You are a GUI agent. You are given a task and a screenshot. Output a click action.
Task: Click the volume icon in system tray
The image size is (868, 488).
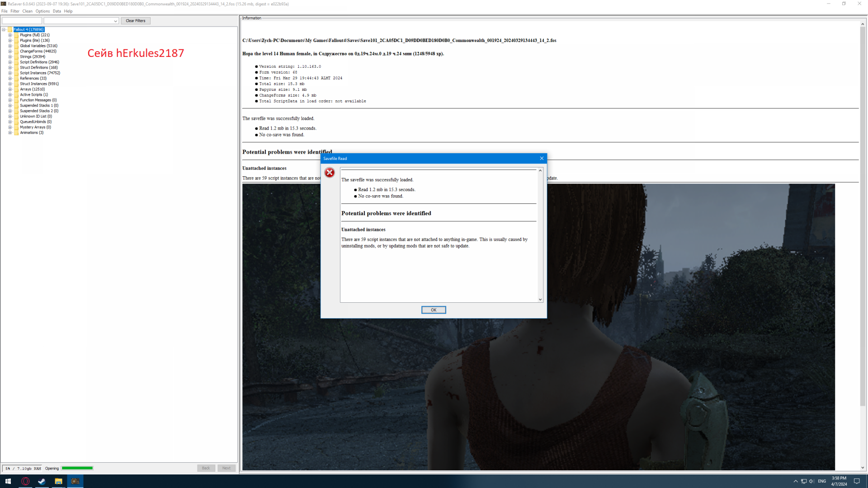(811, 481)
